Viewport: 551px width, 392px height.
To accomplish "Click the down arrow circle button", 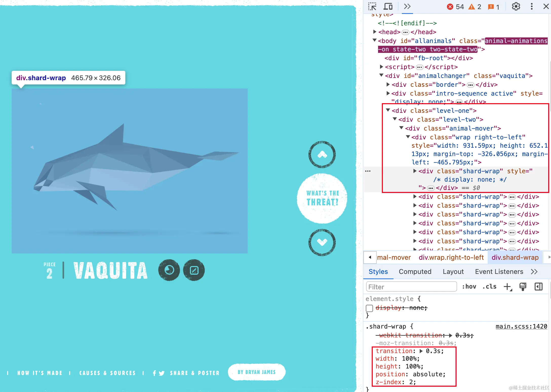I will pos(322,242).
